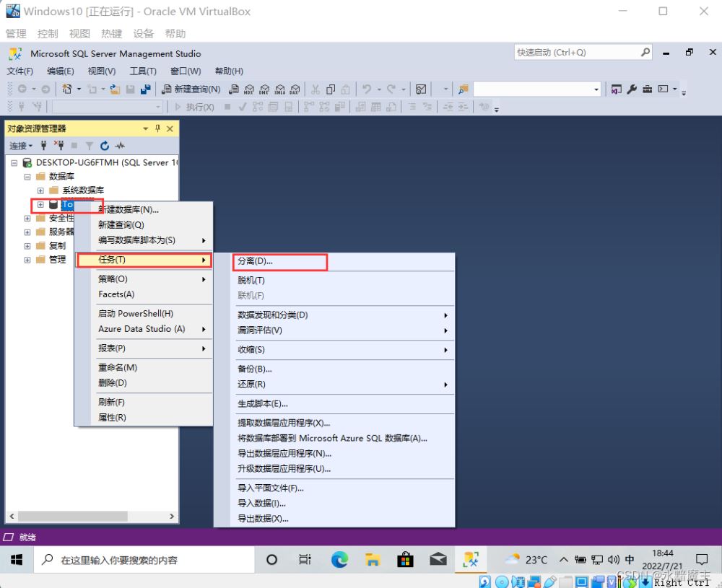This screenshot has width=722, height=588.
Task: Open the search combo box dropdown in toolbar
Action: pyautogui.click(x=596, y=89)
